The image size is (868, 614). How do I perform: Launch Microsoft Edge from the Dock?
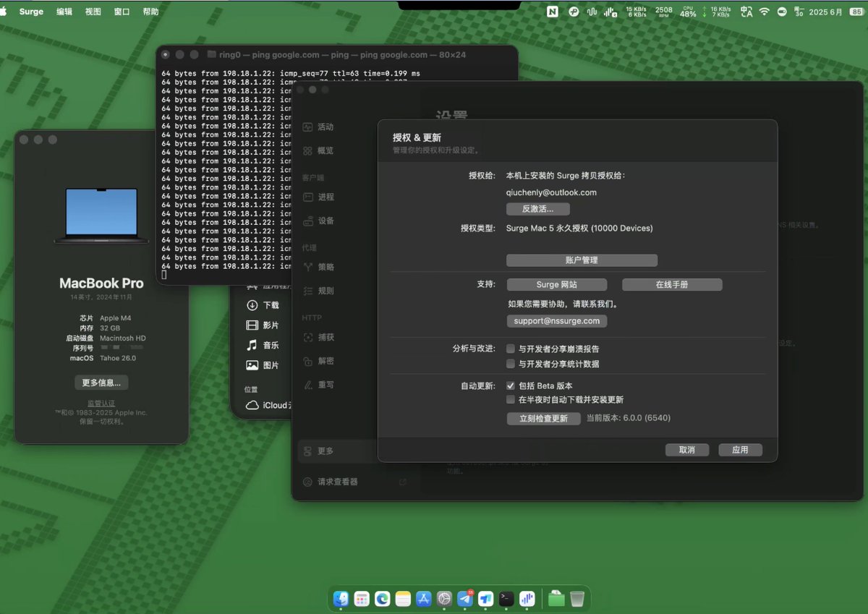pyautogui.click(x=383, y=599)
